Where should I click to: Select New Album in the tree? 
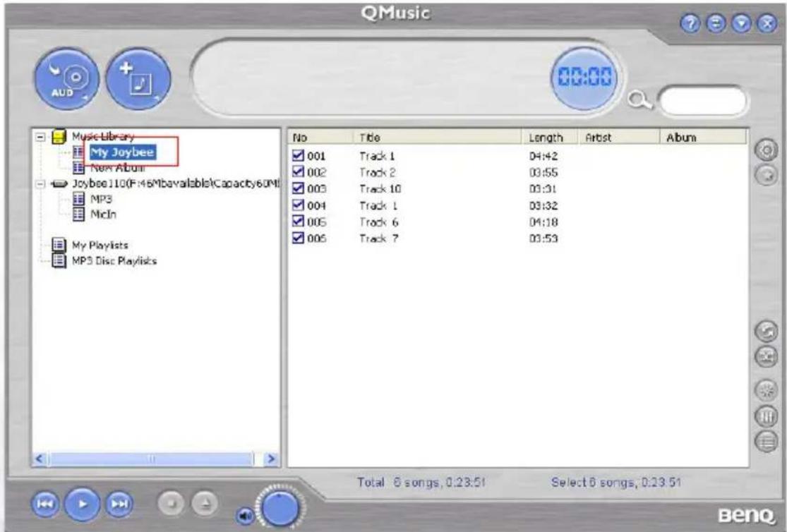click(x=116, y=168)
